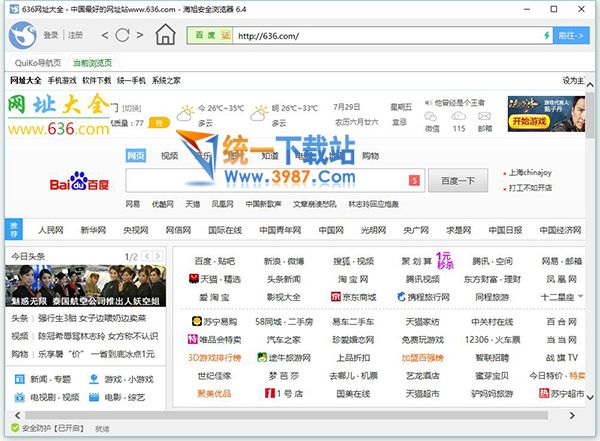The height and width of the screenshot is (441, 600).
Task: Expand the 十二星座 dropdown arrow
Action: click(580, 296)
